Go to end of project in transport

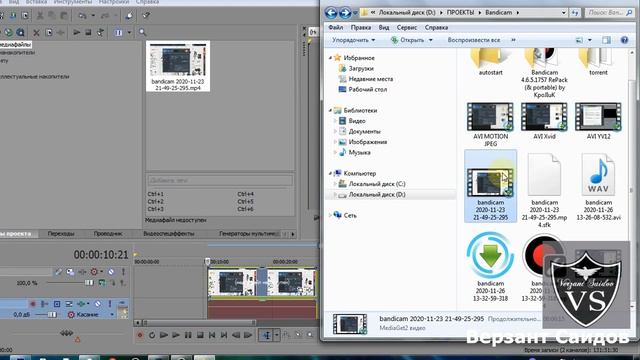point(224,335)
